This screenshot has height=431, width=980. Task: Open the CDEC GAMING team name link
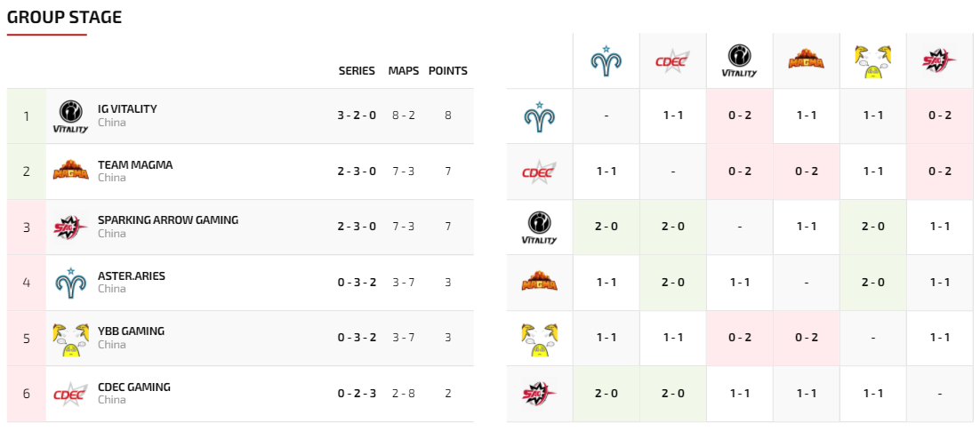click(134, 387)
